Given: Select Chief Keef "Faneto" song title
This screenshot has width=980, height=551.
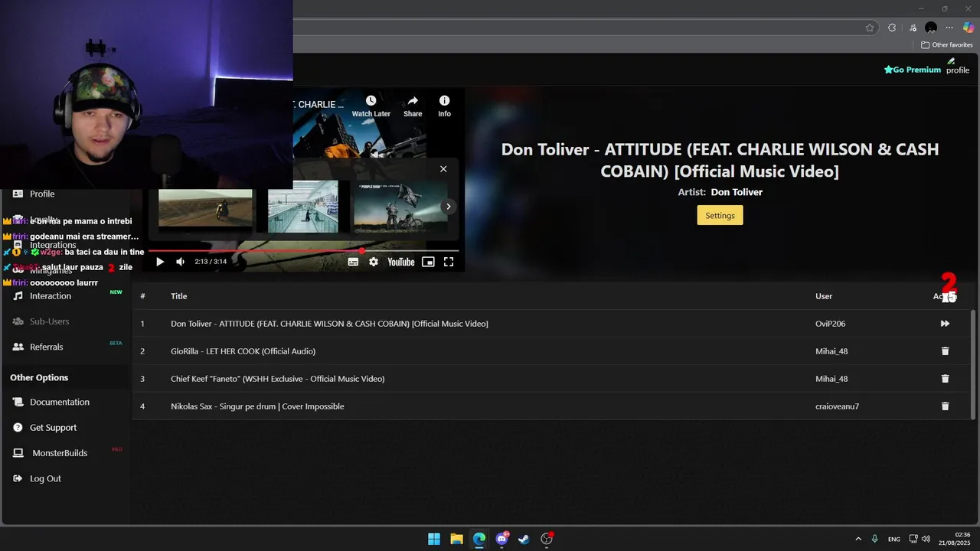Looking at the screenshot, I should point(277,379).
